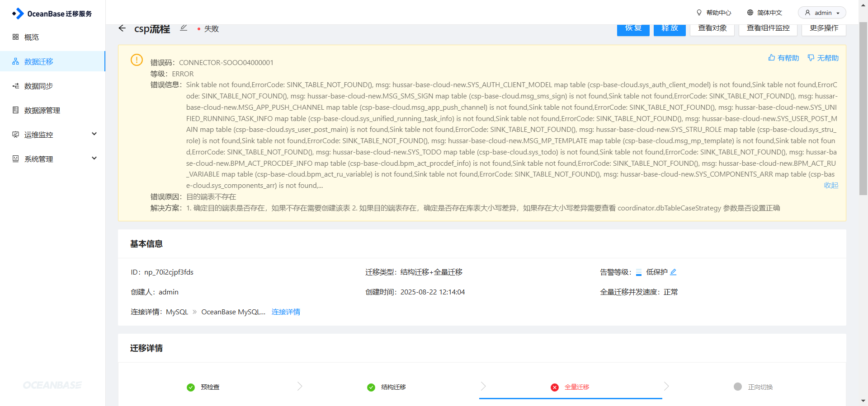The image size is (868, 406).
Task: Click the 结构迁移+全量迁移 migration type value
Action: click(x=431, y=272)
